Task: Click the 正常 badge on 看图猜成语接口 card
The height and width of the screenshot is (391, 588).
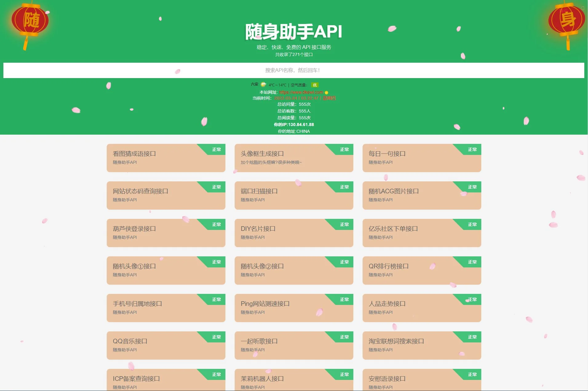Action: pyautogui.click(x=216, y=149)
